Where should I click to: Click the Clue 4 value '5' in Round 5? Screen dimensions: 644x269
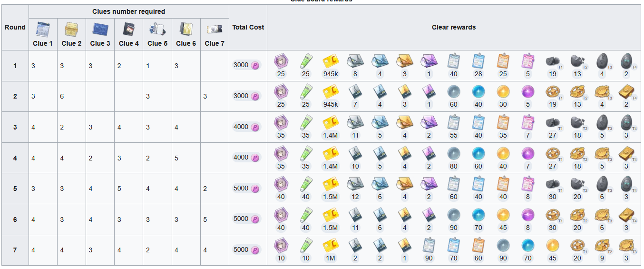point(119,189)
